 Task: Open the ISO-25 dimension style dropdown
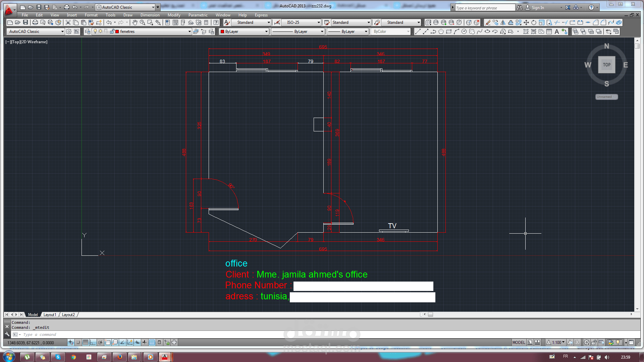319,22
